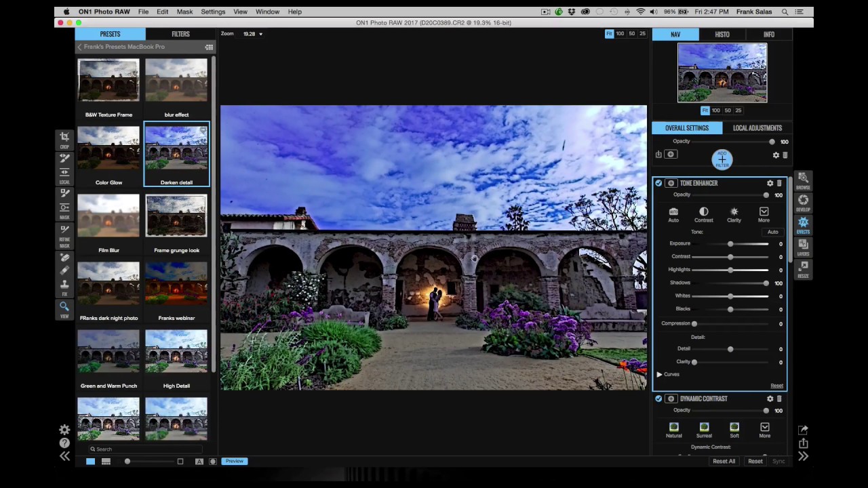Delete the Dynamic Contrast filter
This screenshot has height=488, width=868.
coord(779,399)
